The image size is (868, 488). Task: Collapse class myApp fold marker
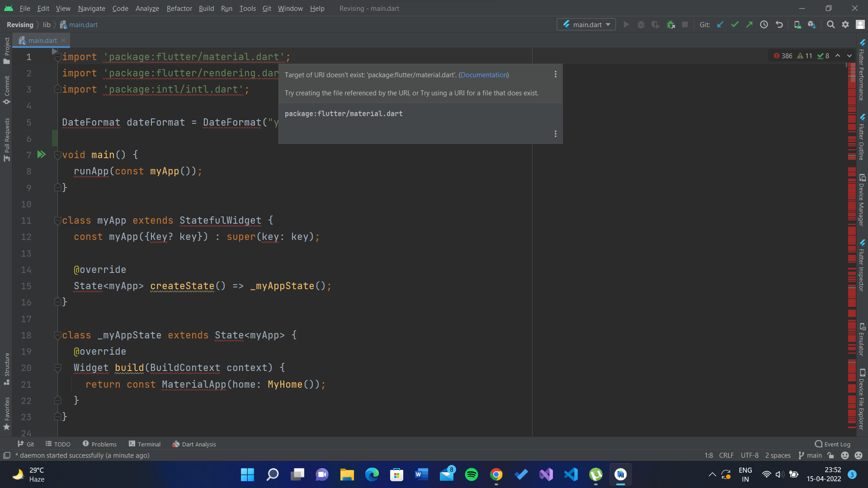57,221
